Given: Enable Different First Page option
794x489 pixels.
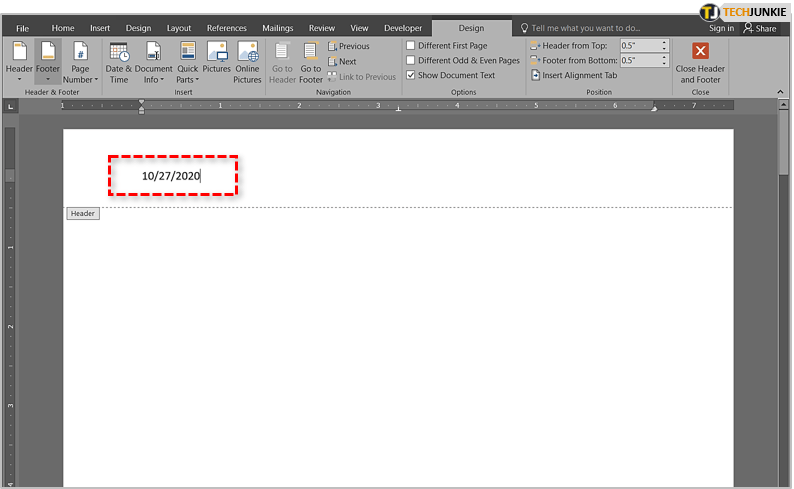Looking at the screenshot, I should pyautogui.click(x=411, y=46).
